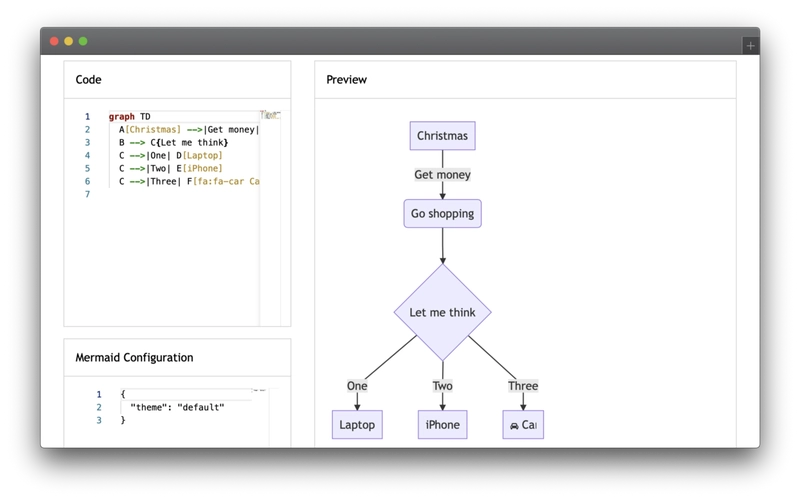Click code line with E[iPhone]
The image size is (800, 501).
point(171,168)
